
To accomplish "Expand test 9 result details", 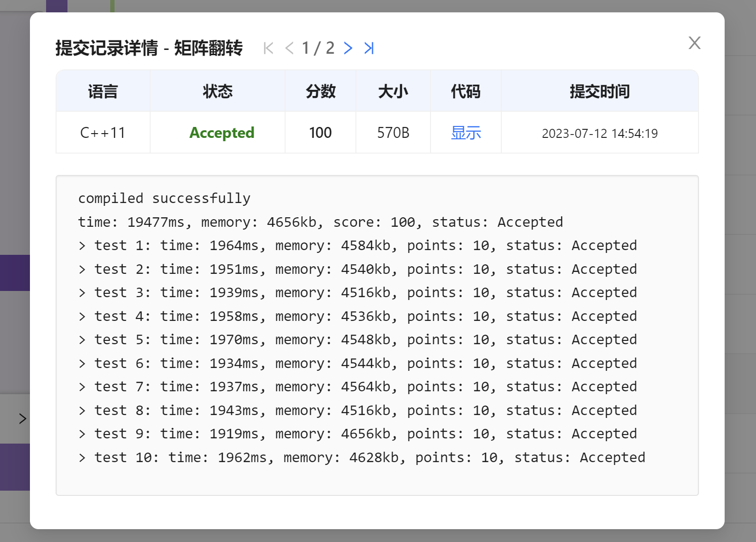I will [x=82, y=434].
